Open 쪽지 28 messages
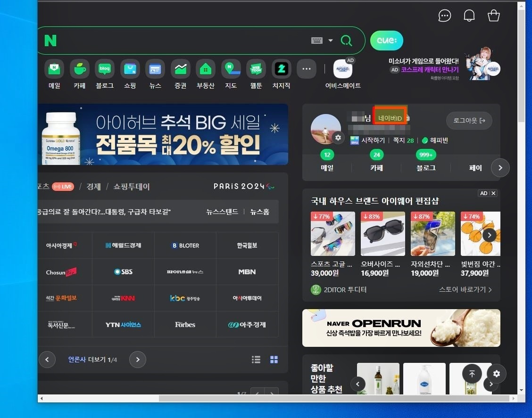 [403, 140]
